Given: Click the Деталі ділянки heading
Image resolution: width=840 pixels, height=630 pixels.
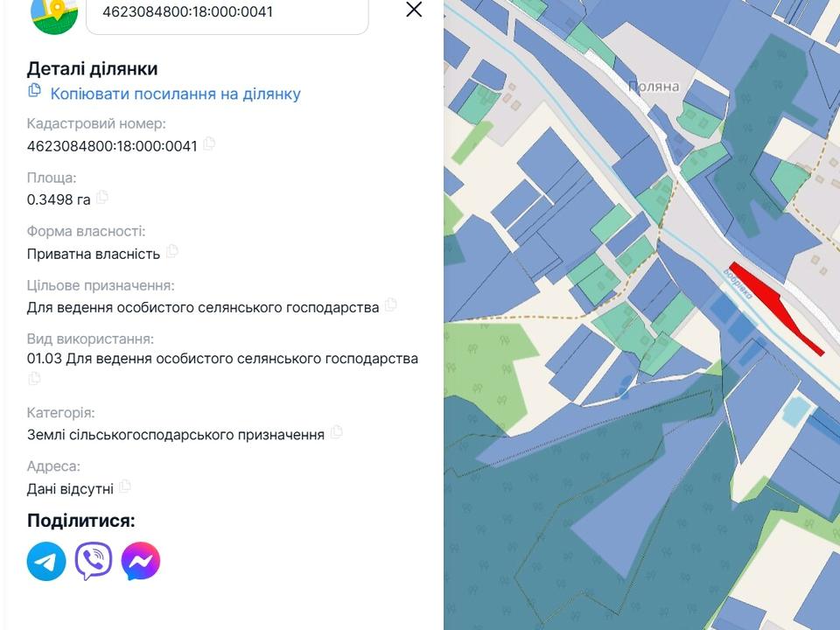Looking at the screenshot, I should click(92, 68).
